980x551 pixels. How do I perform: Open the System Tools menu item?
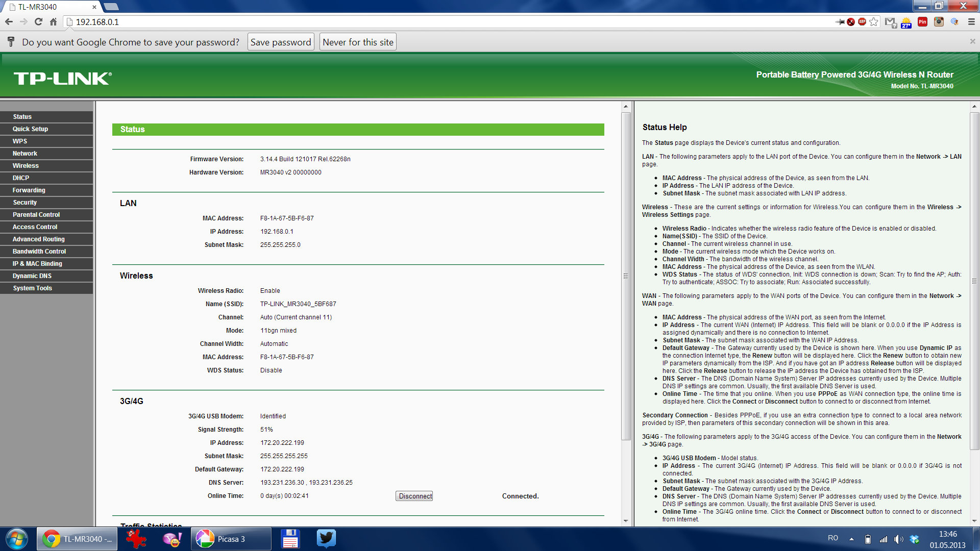click(32, 288)
